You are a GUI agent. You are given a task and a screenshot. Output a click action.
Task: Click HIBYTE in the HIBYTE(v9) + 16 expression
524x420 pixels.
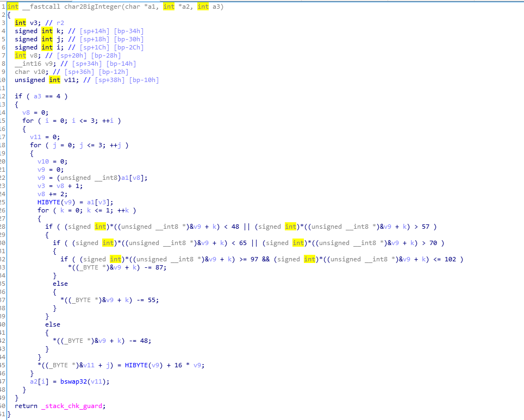pyautogui.click(x=136, y=366)
